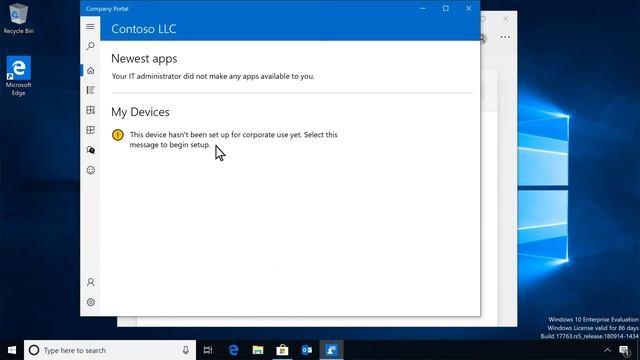The height and width of the screenshot is (360, 640).
Task: Click the Cortana microphone icon
Action: pos(186,350)
